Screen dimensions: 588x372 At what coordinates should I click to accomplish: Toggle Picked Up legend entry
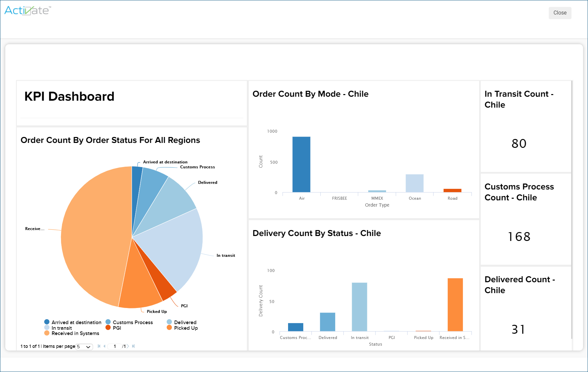point(182,328)
